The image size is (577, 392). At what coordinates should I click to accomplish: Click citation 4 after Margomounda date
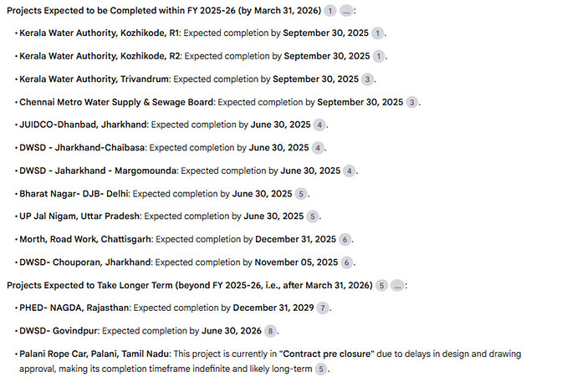point(350,171)
